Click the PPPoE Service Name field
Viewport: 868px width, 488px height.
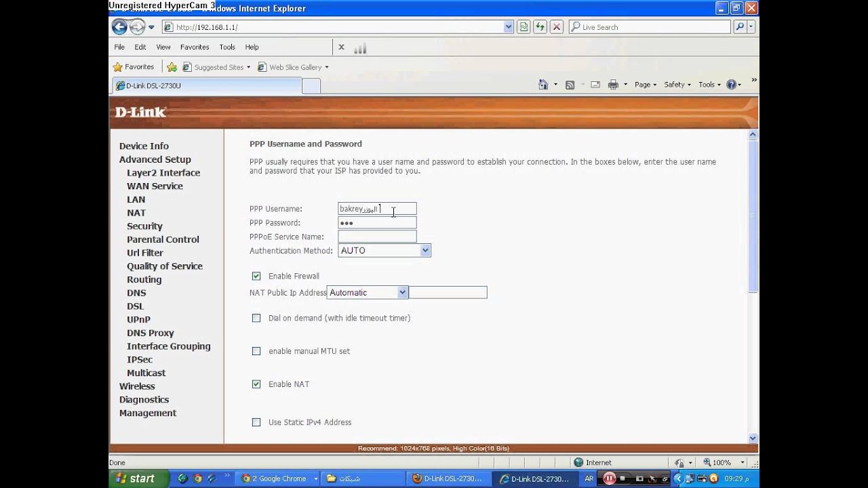pos(377,237)
